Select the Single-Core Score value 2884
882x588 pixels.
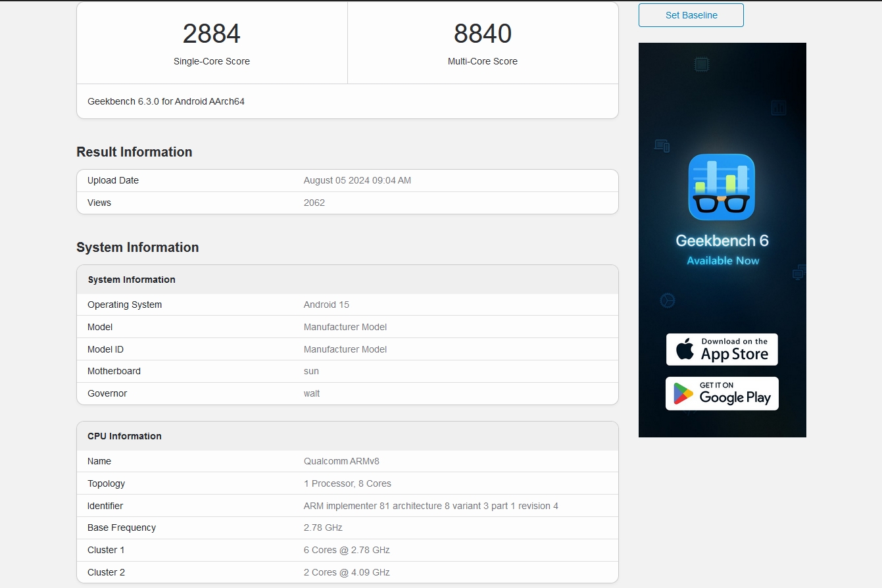tap(211, 33)
